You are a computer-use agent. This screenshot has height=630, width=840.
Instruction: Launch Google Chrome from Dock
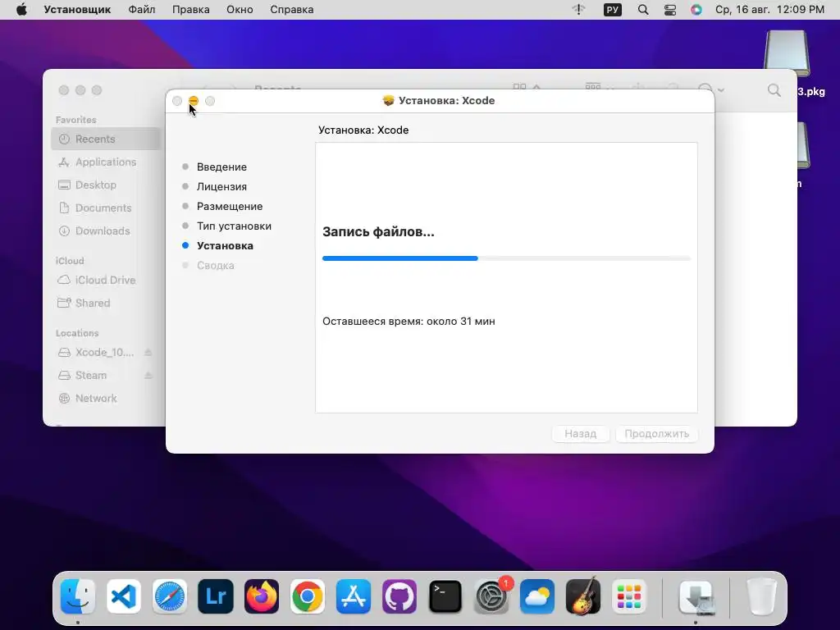coord(308,596)
